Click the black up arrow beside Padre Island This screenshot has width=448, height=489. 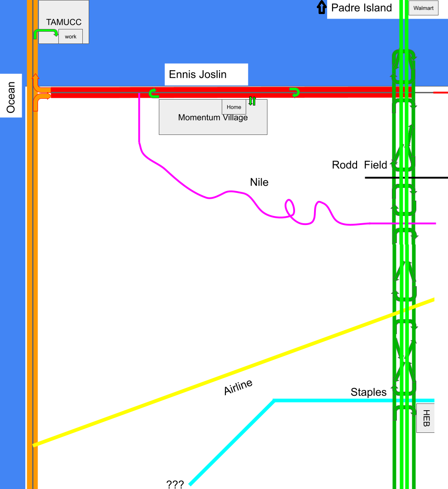click(321, 7)
